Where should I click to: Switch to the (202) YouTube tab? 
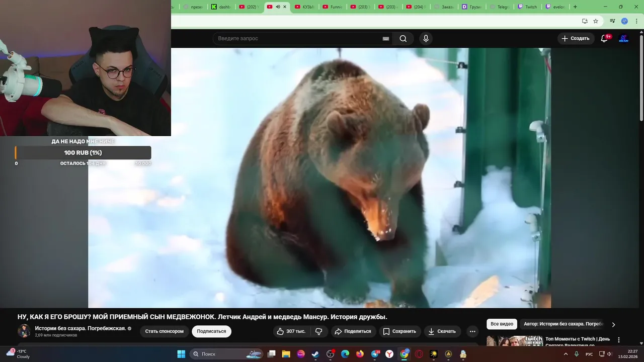249,7
